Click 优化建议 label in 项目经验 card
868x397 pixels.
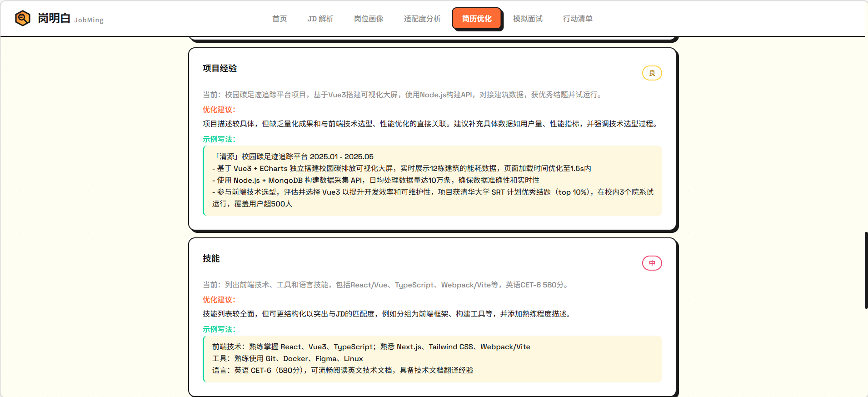[219, 110]
